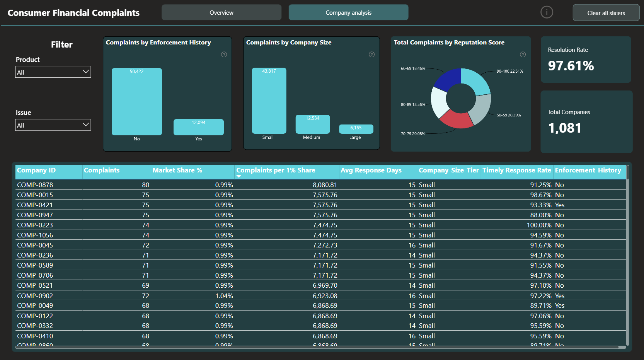Screen dimensions: 644x360
Task: Select company row COMP-0521
Action: pyautogui.click(x=321, y=285)
